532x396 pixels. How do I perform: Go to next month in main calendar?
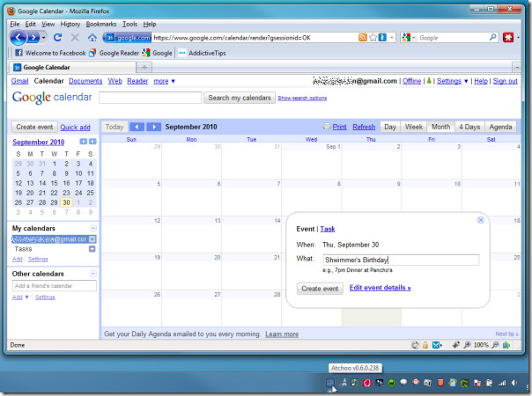(x=153, y=127)
